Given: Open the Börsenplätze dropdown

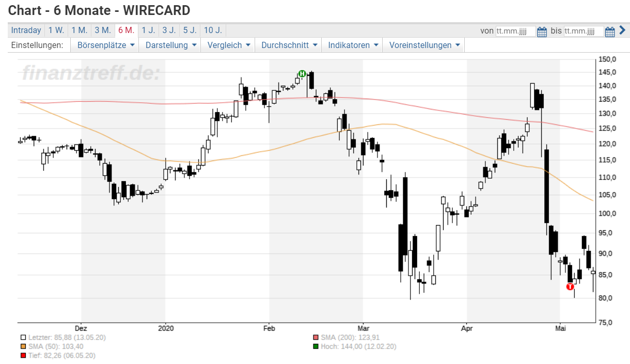Looking at the screenshot, I should pos(106,45).
